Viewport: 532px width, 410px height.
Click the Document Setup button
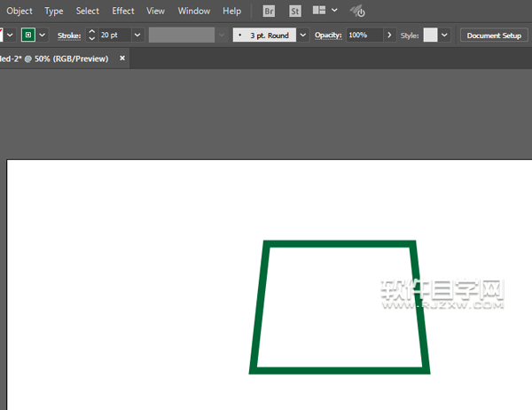494,35
